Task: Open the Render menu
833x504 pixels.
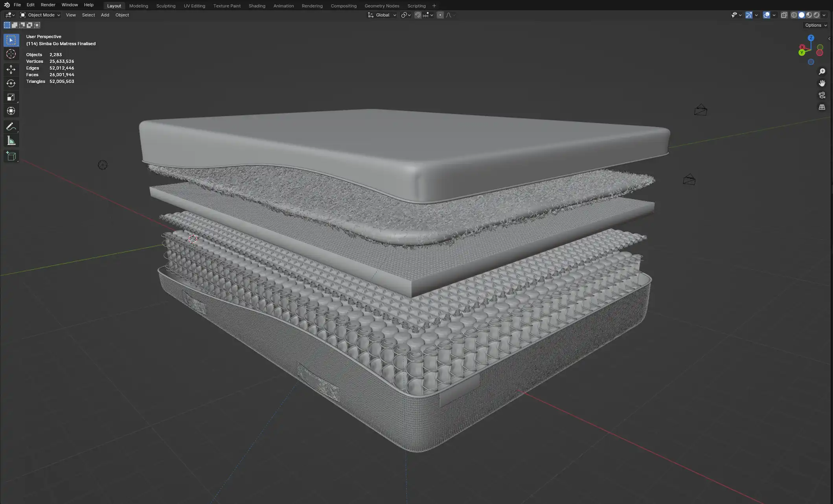Action: (x=48, y=5)
